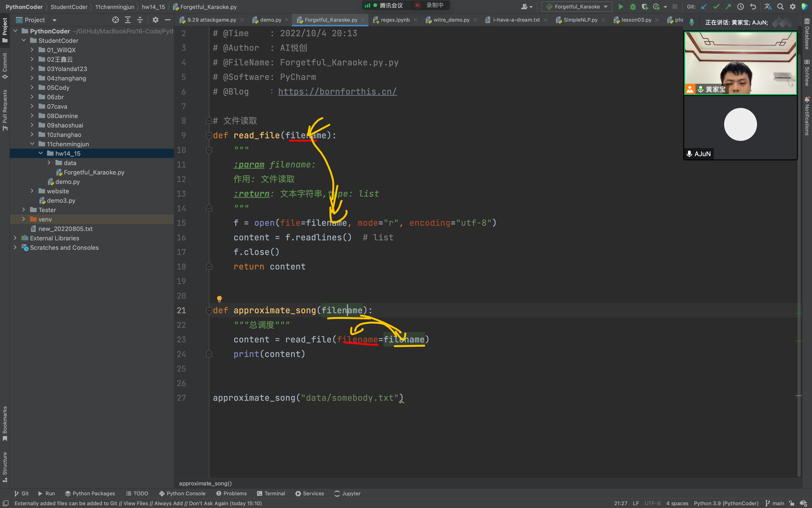
Task: Click the main Git branch widget
Action: click(x=774, y=503)
